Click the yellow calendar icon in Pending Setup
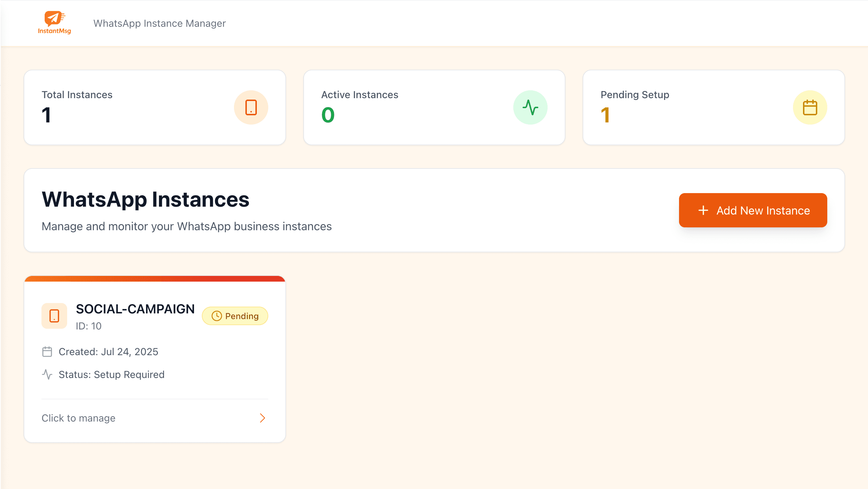The height and width of the screenshot is (489, 868). coord(810,107)
